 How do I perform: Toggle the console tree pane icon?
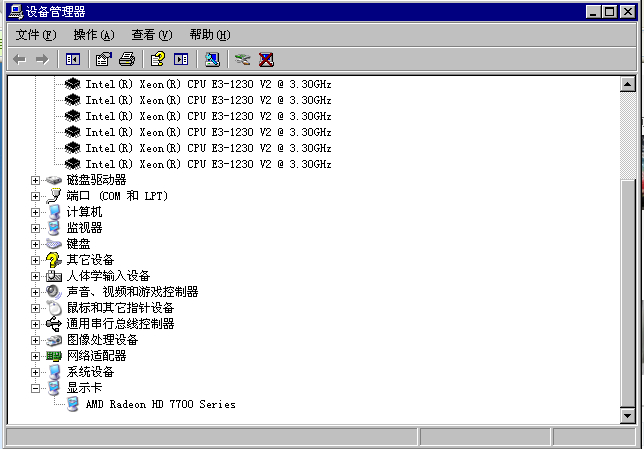click(x=73, y=60)
